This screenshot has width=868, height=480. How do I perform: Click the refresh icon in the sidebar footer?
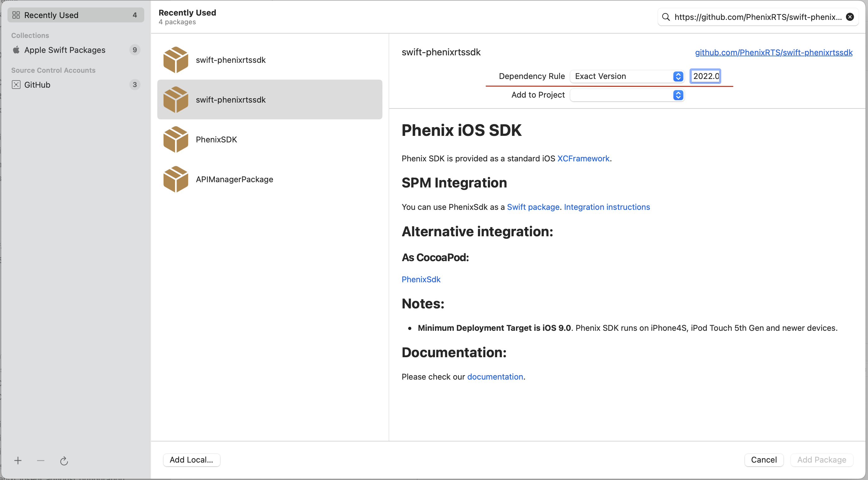[x=64, y=460]
